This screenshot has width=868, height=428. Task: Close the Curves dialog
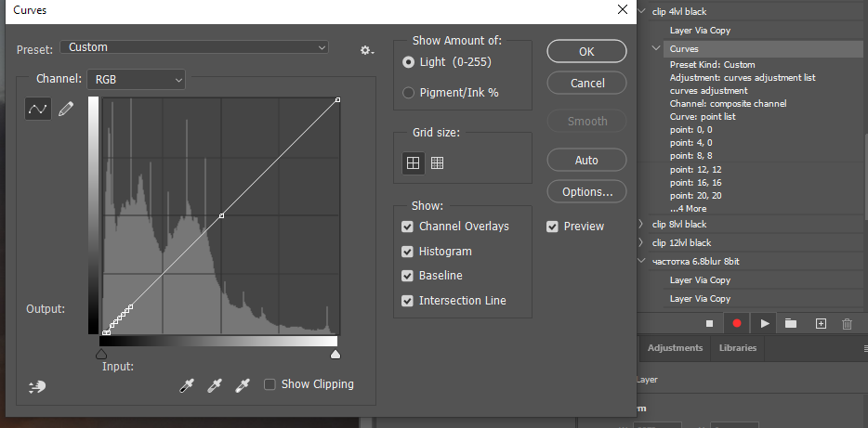coord(623,9)
